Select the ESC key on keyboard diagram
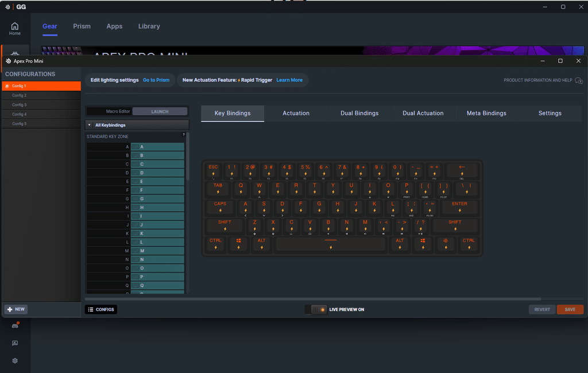 coord(214,170)
